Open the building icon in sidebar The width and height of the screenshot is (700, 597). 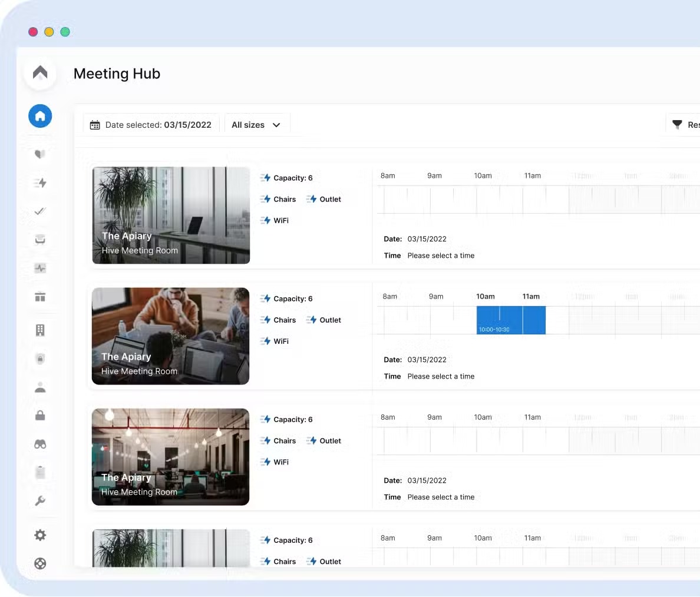point(40,330)
